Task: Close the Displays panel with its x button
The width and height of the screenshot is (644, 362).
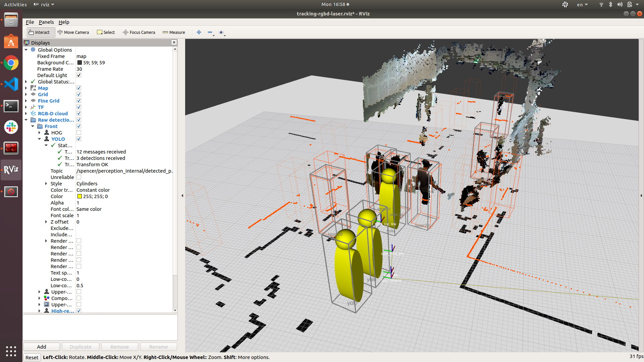Action: pyautogui.click(x=174, y=42)
